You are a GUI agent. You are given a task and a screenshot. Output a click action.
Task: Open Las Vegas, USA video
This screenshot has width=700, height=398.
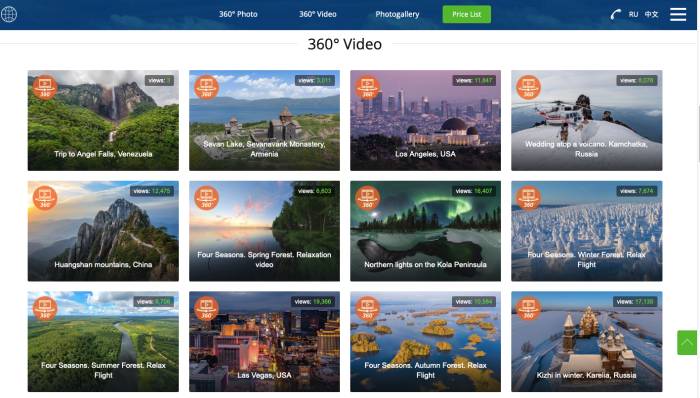264,342
